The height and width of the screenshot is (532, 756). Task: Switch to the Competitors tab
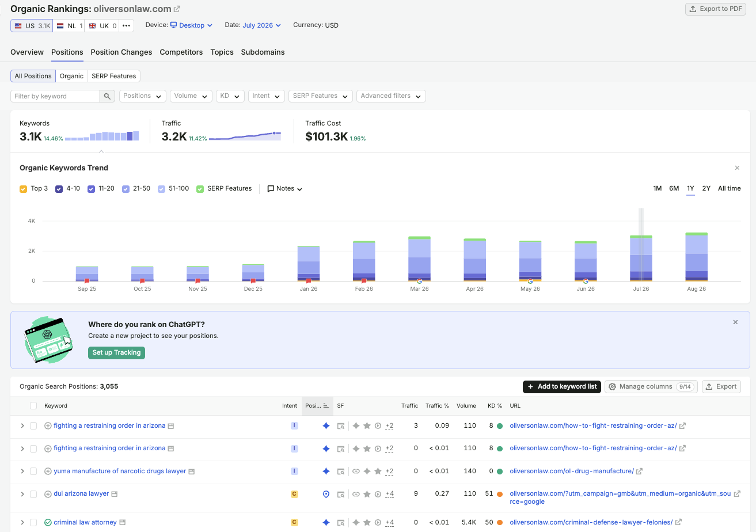(181, 52)
